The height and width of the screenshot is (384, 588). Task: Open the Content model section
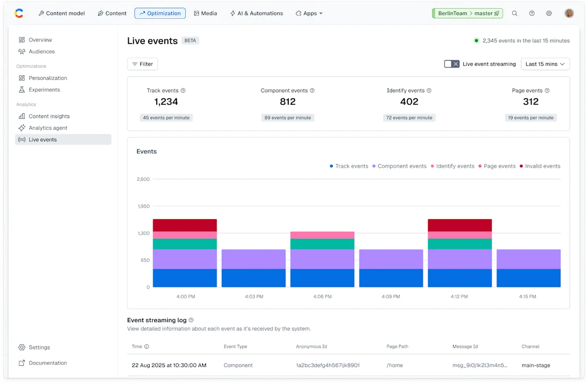61,13
